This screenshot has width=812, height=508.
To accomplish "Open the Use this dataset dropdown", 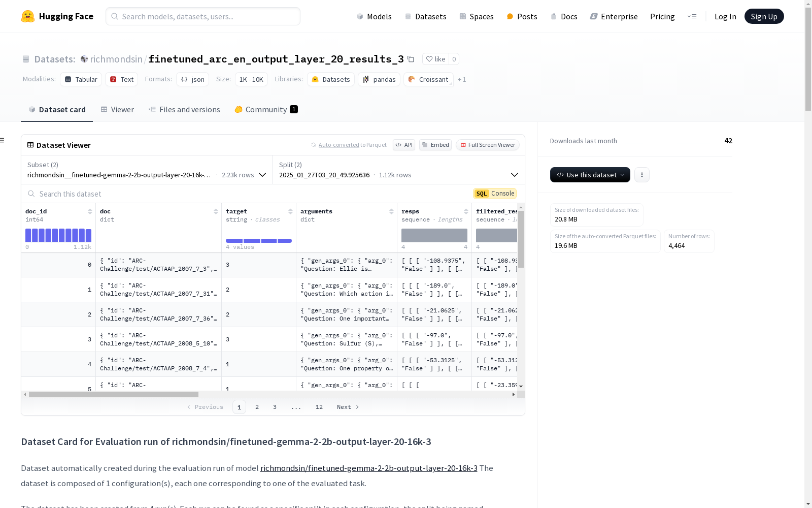I will point(590,175).
